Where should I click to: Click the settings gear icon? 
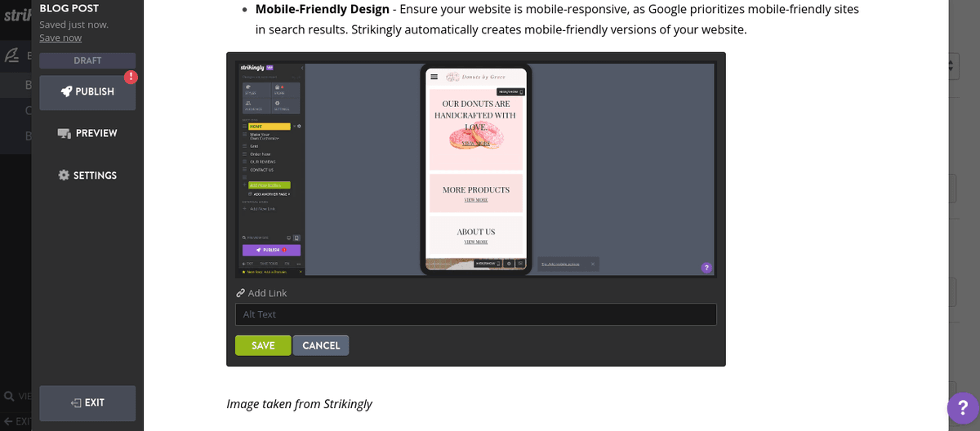pyautogui.click(x=64, y=176)
